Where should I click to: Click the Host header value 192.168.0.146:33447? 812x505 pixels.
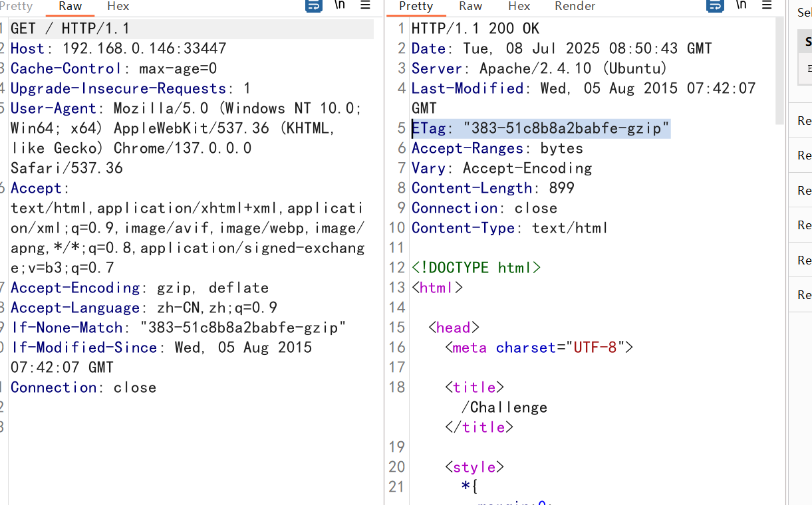point(144,49)
